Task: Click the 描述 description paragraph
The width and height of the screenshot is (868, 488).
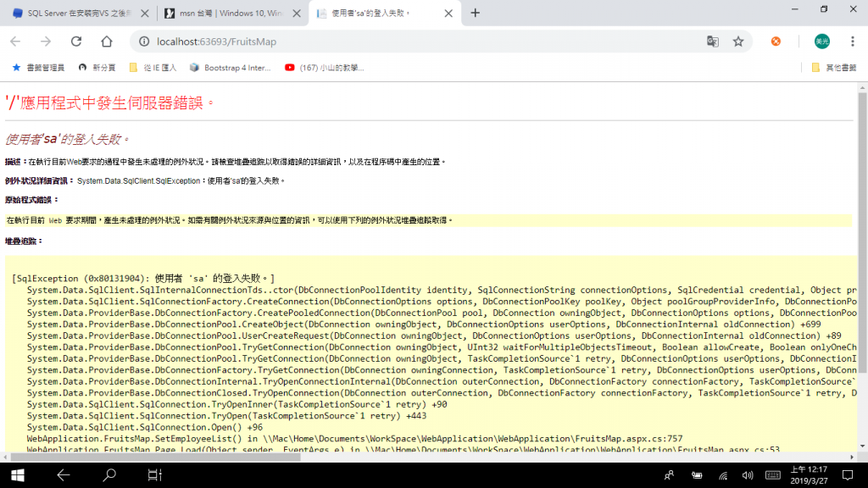Action: [225, 162]
